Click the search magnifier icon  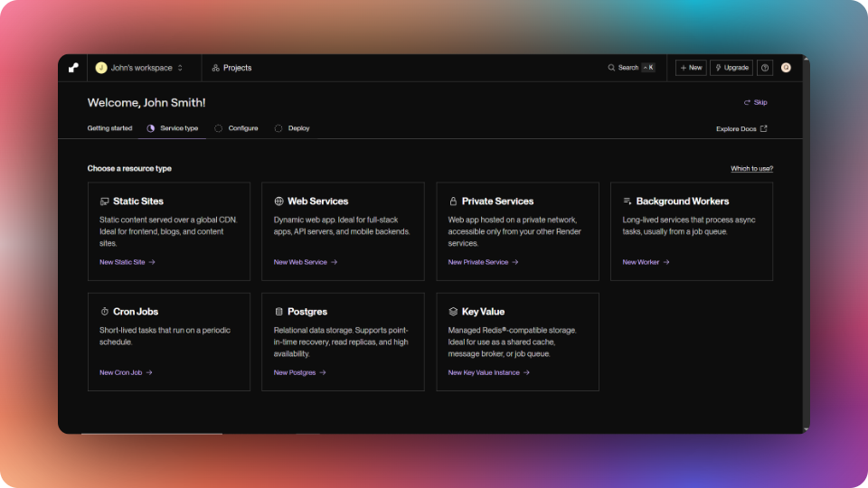click(611, 68)
